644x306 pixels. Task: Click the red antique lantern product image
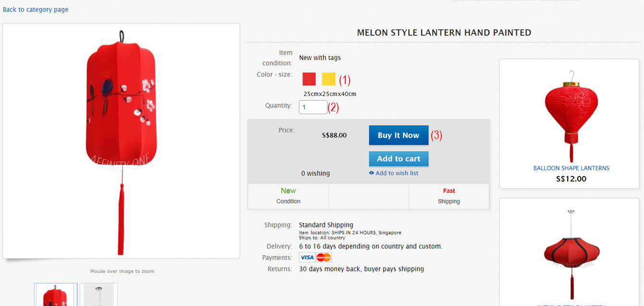[x=571, y=255]
